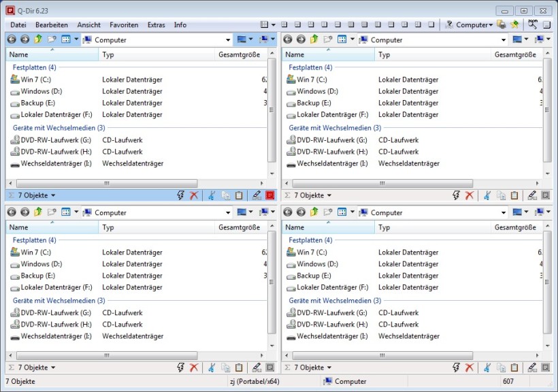
Task: Click the lightning bolt icon in top-right pane
Action: pyautogui.click(x=456, y=195)
